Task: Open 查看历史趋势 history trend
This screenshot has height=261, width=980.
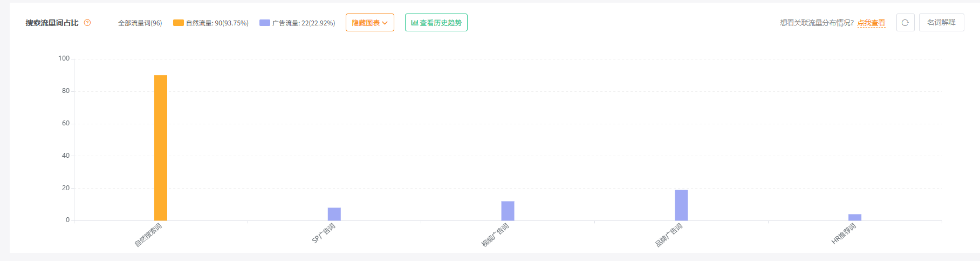Action: pos(436,23)
